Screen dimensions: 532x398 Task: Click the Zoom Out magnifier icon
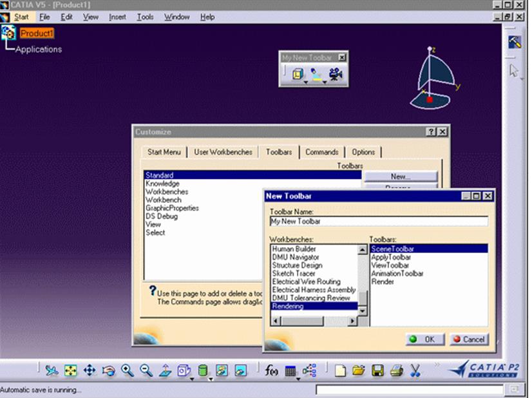[x=146, y=370]
